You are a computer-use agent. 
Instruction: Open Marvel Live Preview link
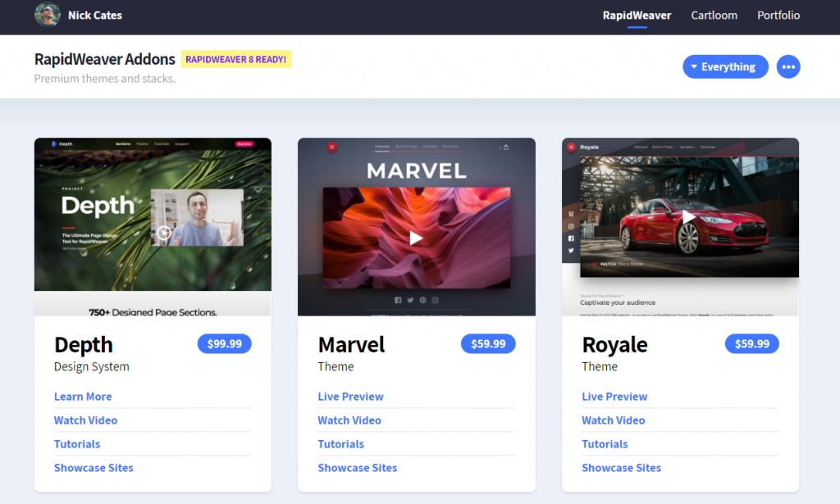(350, 397)
